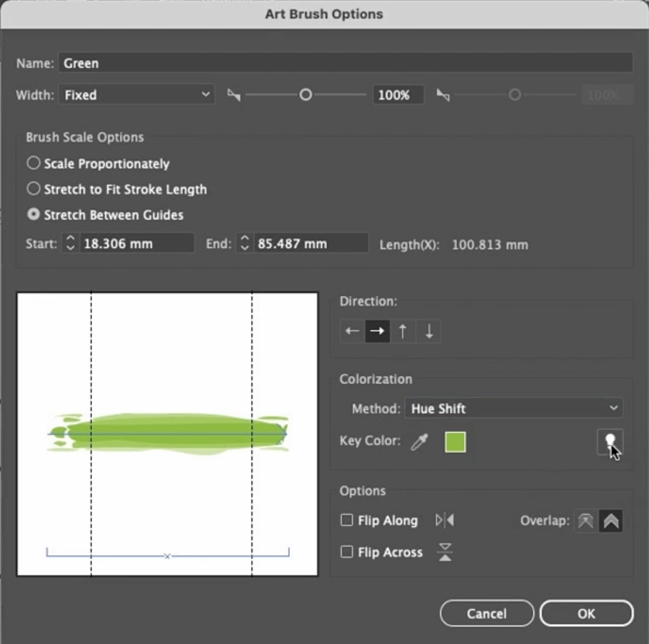649x644 pixels.
Task: Click the minimum width slider icon
Action: coord(234,95)
